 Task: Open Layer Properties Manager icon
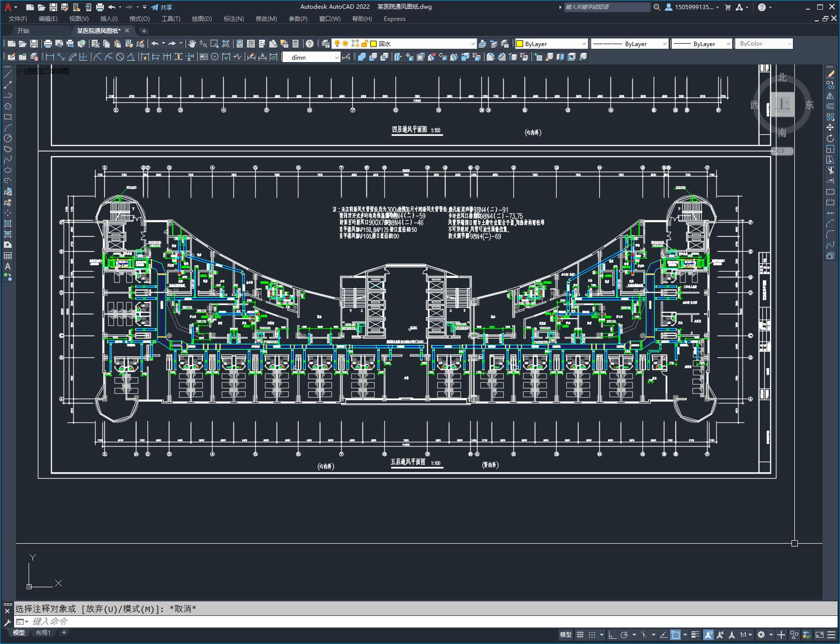tap(326, 44)
